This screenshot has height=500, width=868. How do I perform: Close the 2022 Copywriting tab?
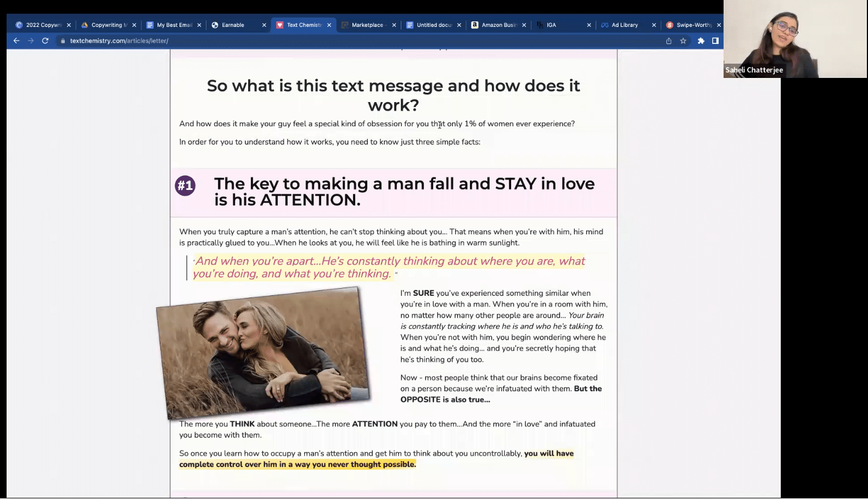[69, 25]
